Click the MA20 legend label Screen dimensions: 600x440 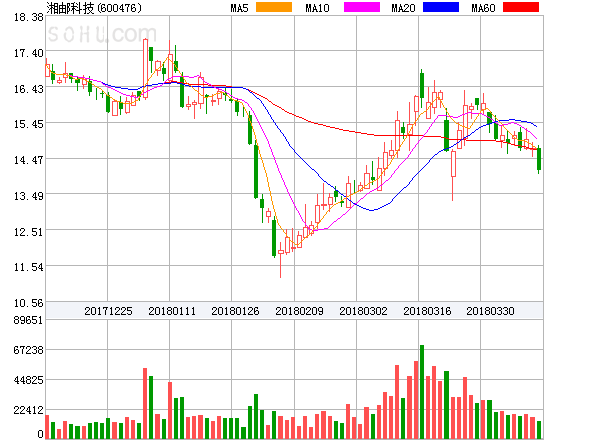click(403, 8)
